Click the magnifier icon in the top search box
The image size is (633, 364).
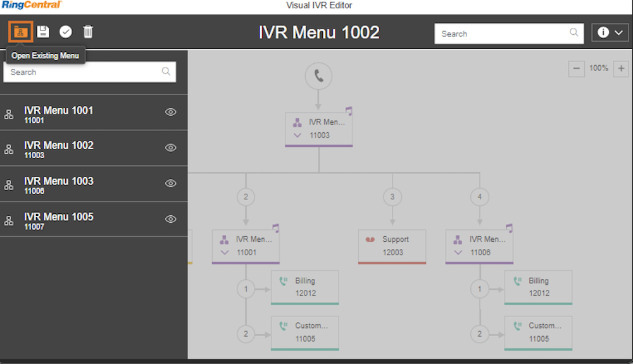pos(573,32)
